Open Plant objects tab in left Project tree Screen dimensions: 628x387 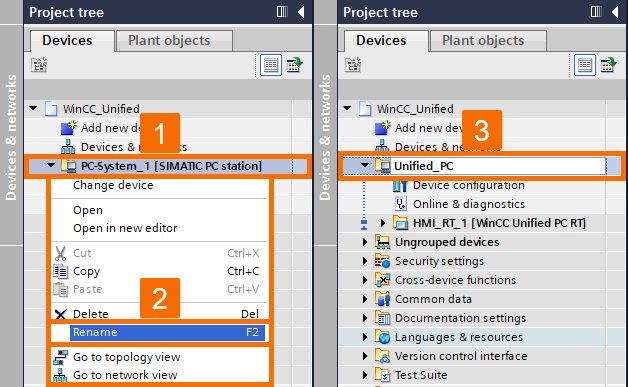click(x=174, y=40)
